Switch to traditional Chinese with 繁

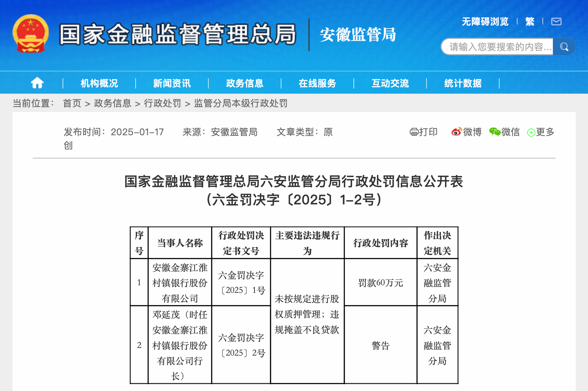(530, 21)
